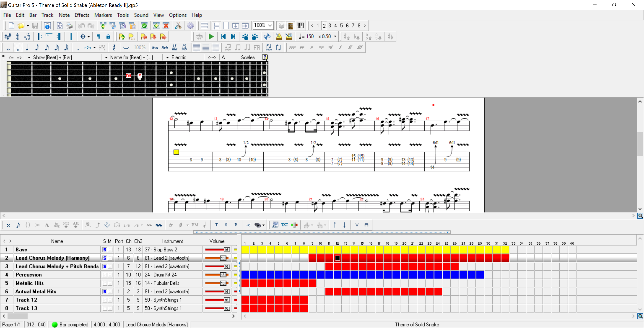Viewport: 644px width, 328px height.
Task: Click the 8va octave icon
Action: (x=155, y=47)
